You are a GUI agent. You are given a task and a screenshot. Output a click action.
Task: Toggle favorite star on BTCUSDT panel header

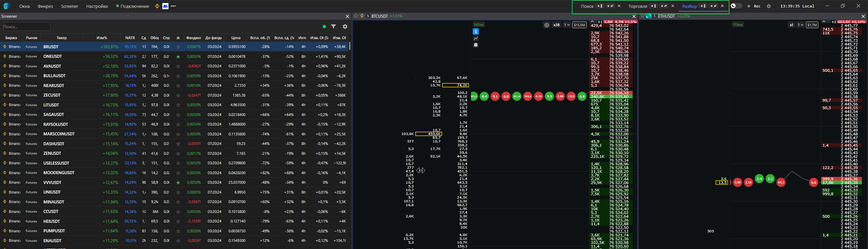356,16
